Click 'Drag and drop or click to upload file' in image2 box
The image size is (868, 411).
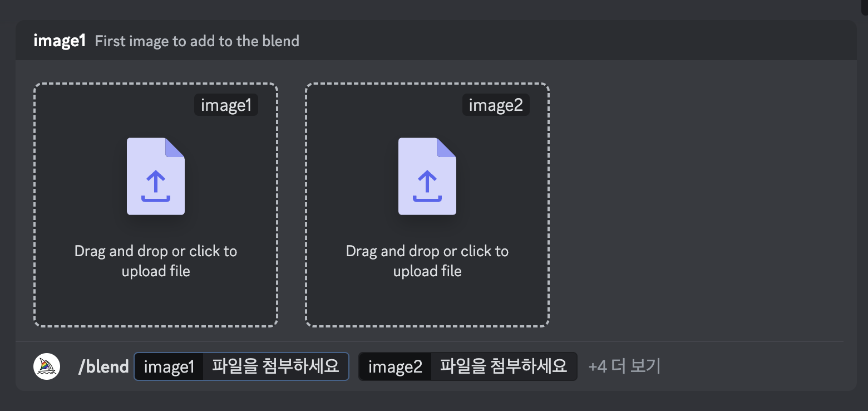tap(427, 261)
